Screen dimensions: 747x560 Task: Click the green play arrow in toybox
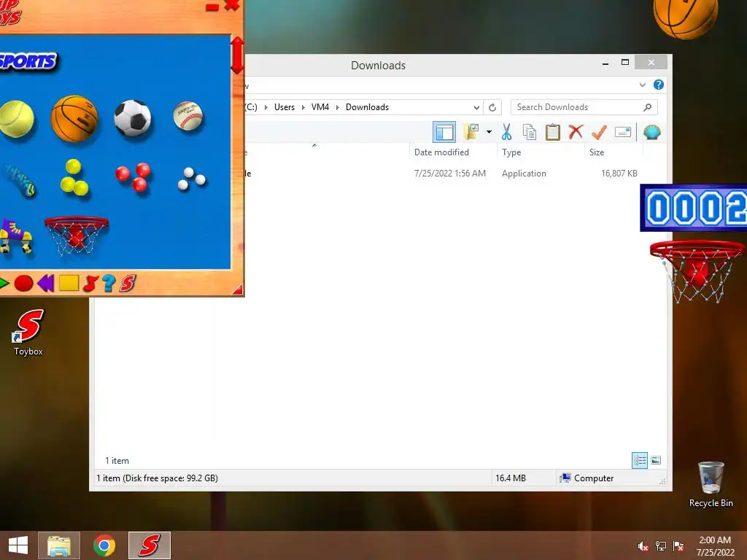coord(4,284)
